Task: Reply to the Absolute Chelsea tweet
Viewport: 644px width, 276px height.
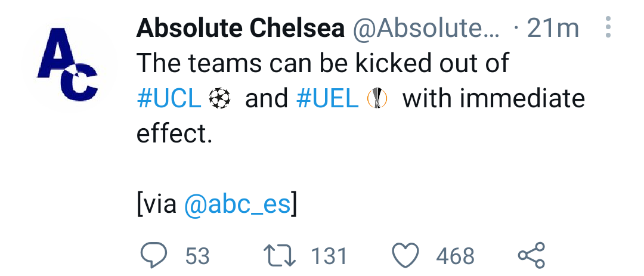Action: pos(153,256)
